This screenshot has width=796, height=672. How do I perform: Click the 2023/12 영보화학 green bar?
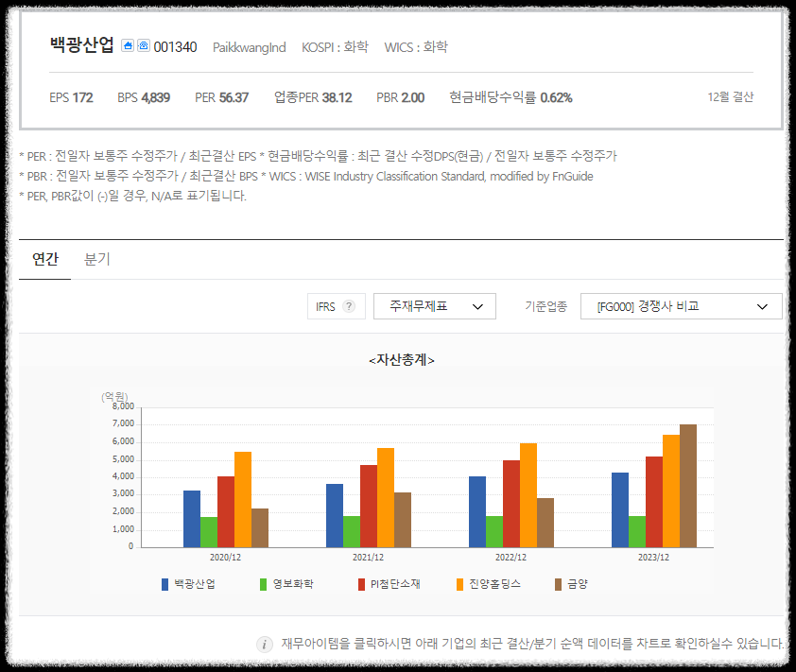637,531
